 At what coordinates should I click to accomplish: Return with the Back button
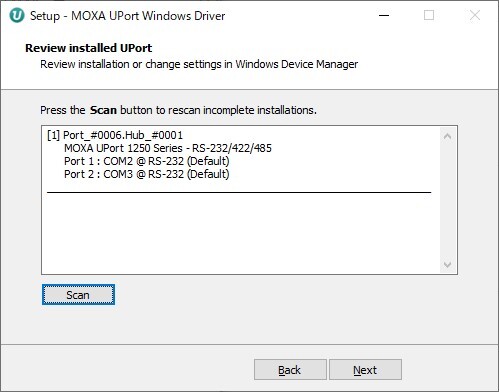click(290, 370)
